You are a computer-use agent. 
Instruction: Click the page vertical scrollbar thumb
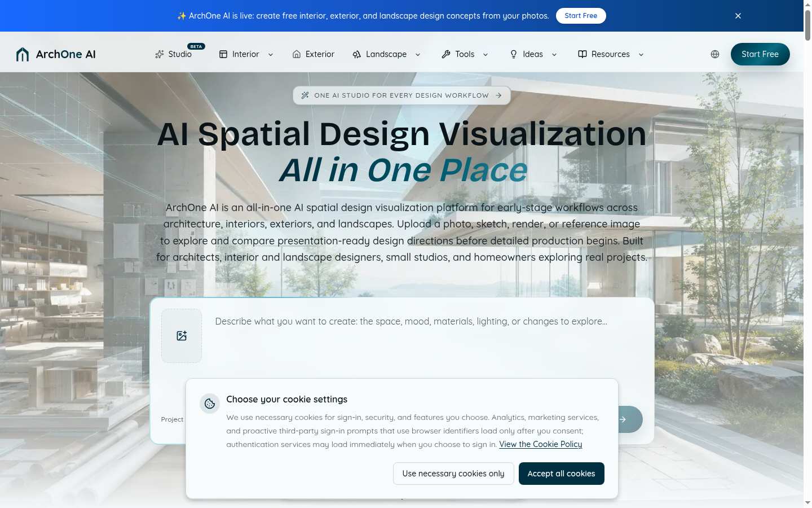807,25
